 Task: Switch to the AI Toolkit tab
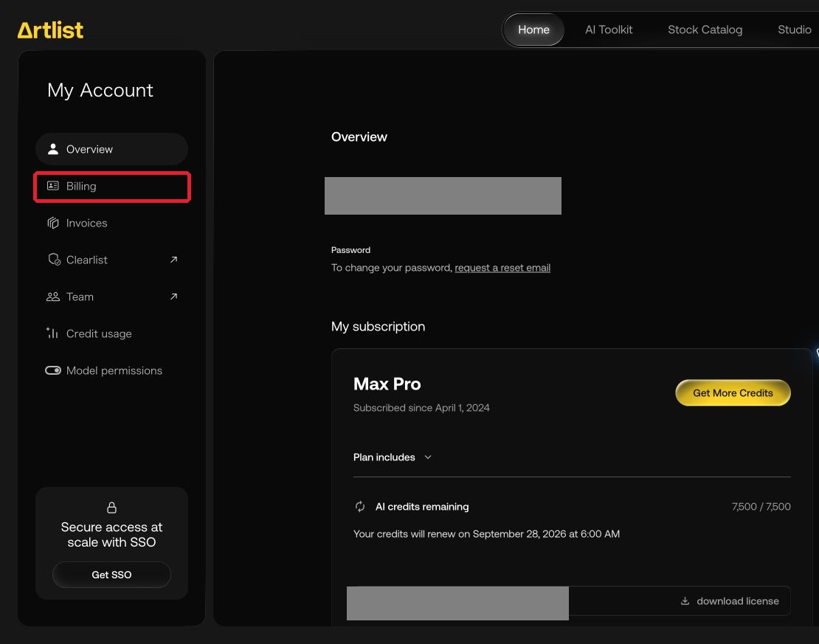pos(609,30)
